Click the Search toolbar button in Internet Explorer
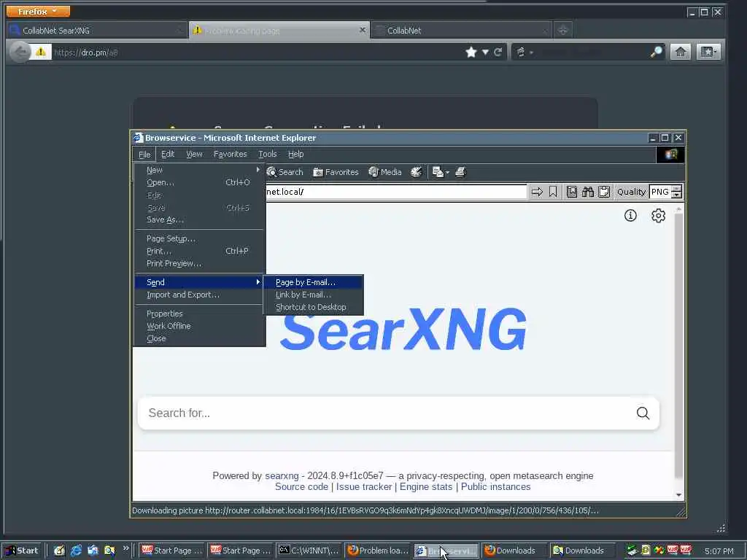 click(x=285, y=172)
